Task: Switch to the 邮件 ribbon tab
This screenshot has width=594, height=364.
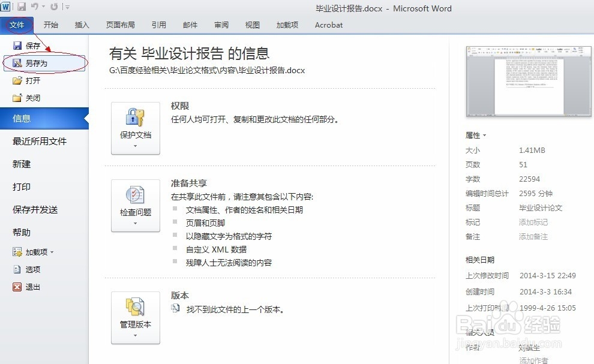Action: click(190, 25)
